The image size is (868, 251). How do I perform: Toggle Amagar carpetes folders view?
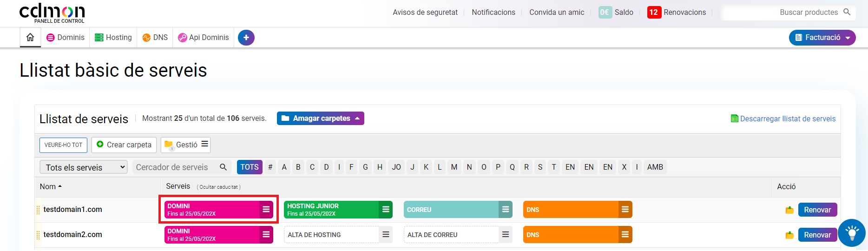click(320, 119)
